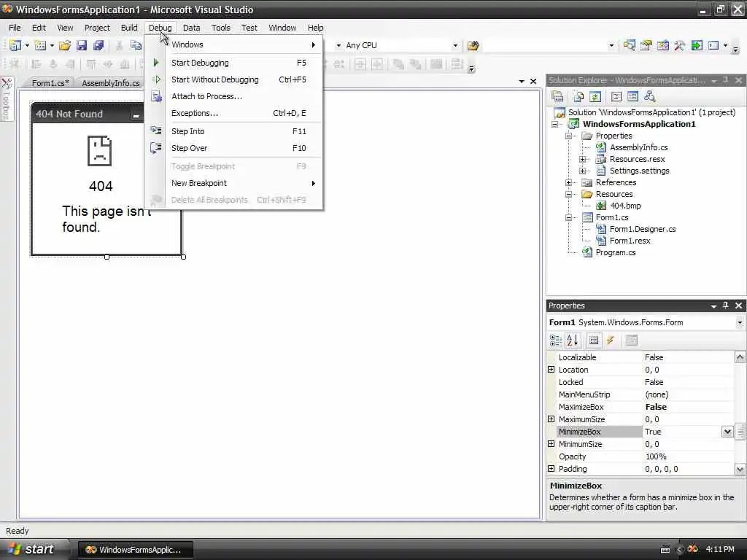Collapse the Resources folder node
The width and height of the screenshot is (747, 560).
coord(568,194)
